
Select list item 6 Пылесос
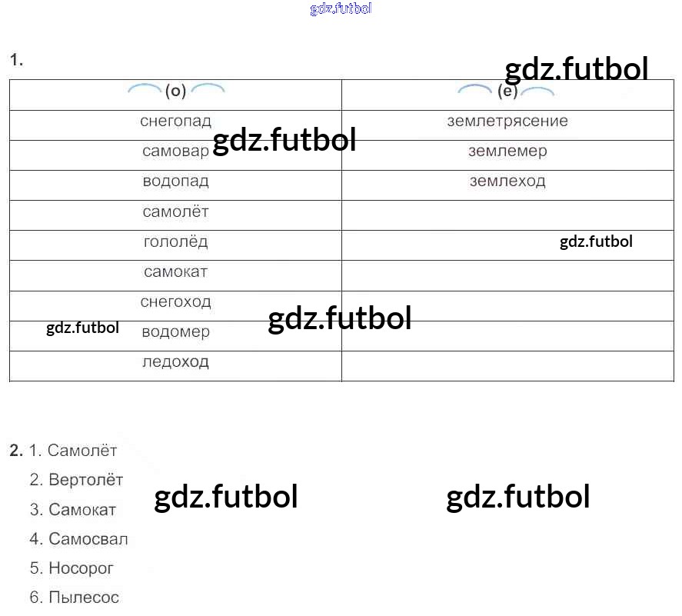coord(75,598)
